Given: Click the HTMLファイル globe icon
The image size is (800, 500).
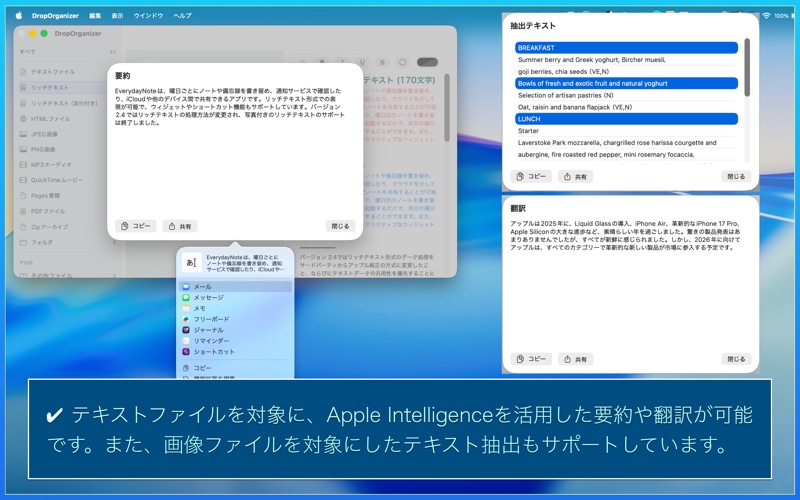Looking at the screenshot, I should coord(23,119).
